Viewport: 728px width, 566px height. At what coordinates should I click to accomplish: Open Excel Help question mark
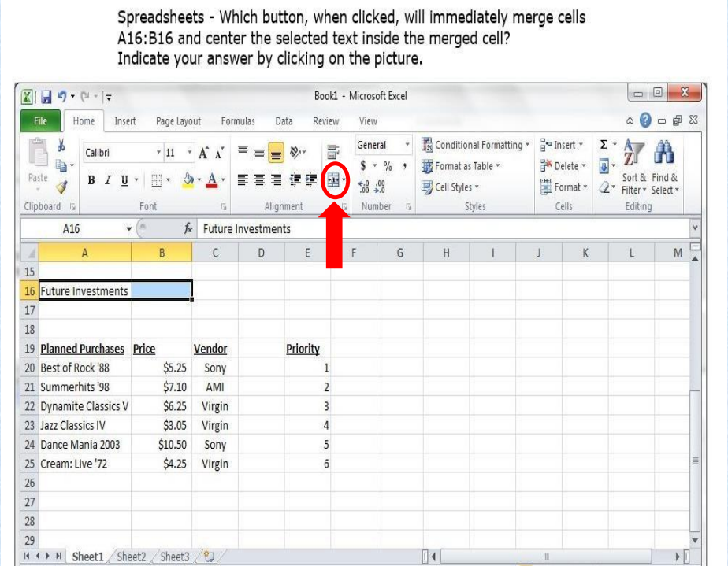(x=645, y=120)
